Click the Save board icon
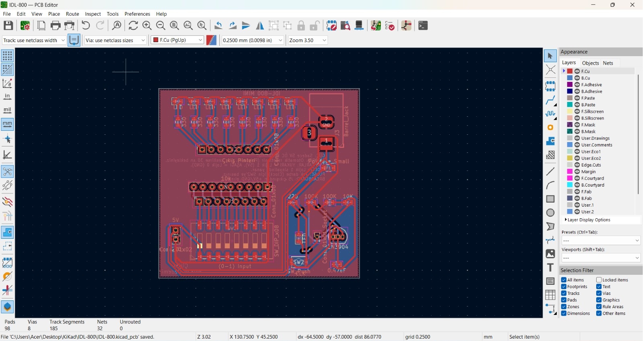 8,26
